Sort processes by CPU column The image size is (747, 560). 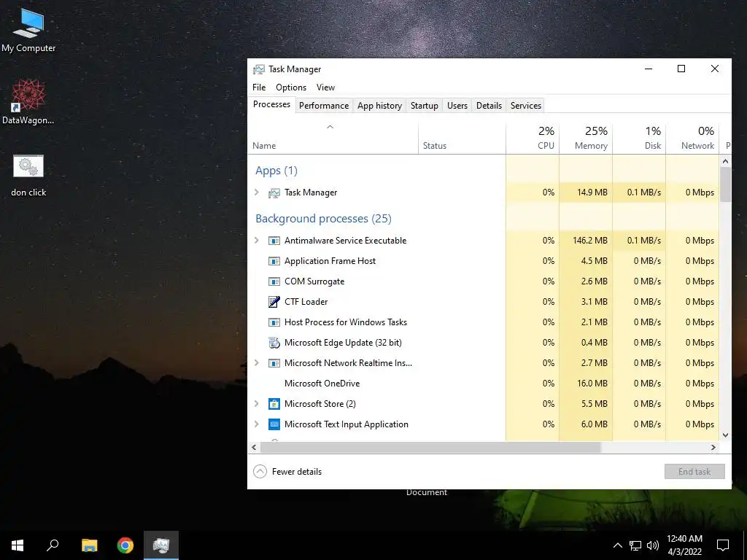pos(533,139)
